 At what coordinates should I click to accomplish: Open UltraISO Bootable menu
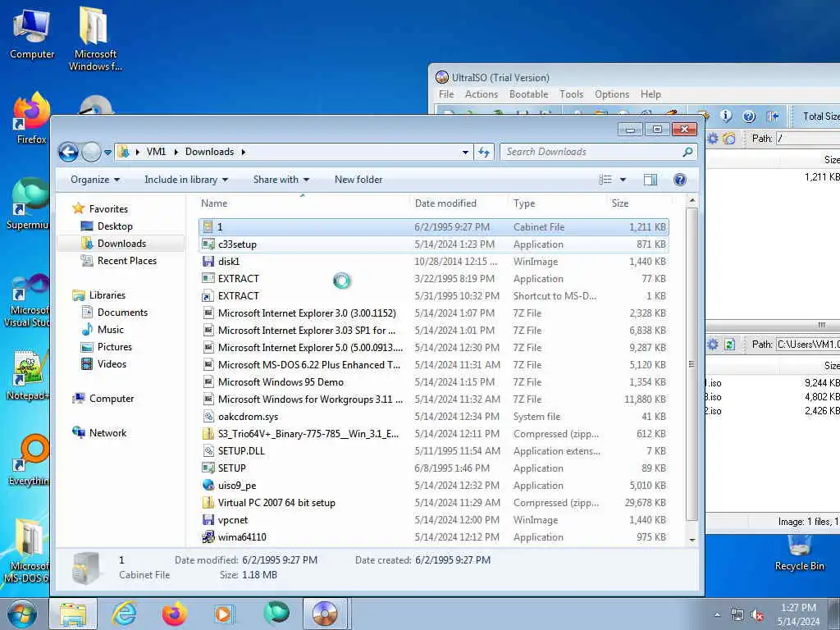[528, 94]
